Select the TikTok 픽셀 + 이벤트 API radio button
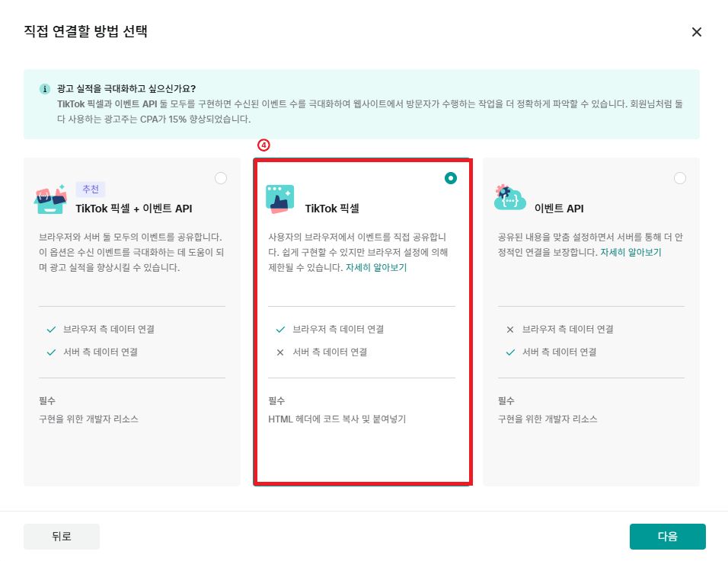This screenshot has width=728, height=561. click(x=221, y=178)
